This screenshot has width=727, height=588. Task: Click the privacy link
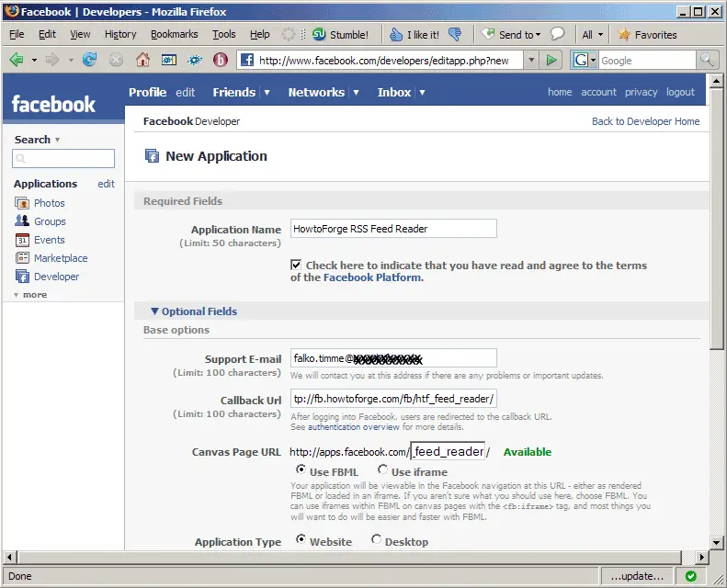(x=641, y=92)
